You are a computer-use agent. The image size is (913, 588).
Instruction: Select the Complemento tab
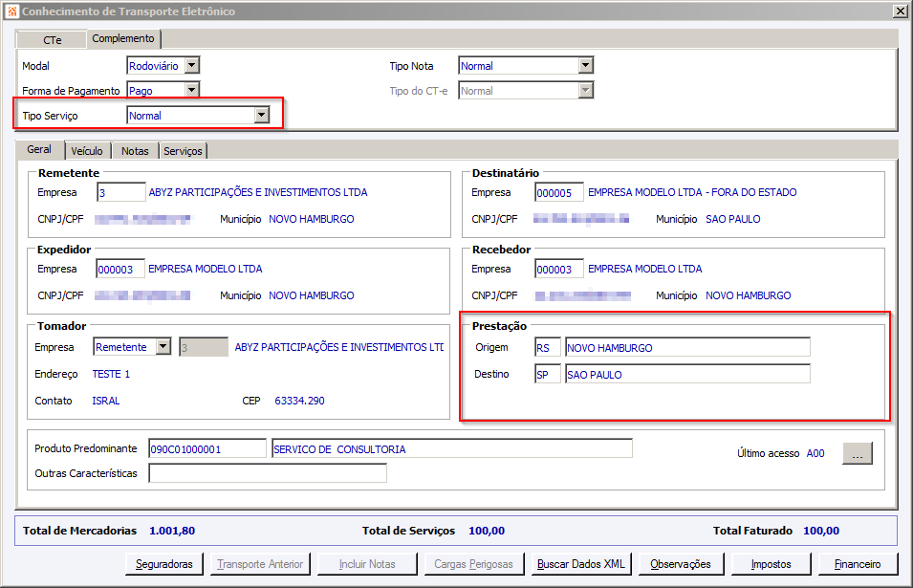coord(123,38)
